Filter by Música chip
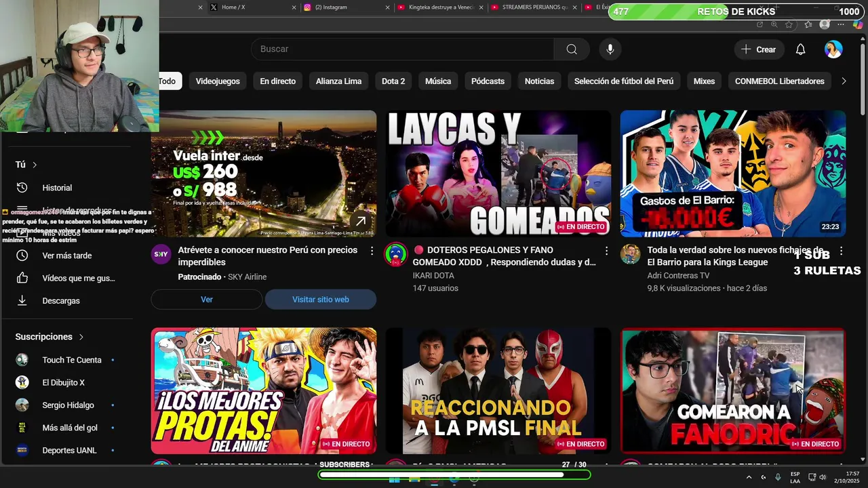Screen dimensions: 868x488 (438, 81)
